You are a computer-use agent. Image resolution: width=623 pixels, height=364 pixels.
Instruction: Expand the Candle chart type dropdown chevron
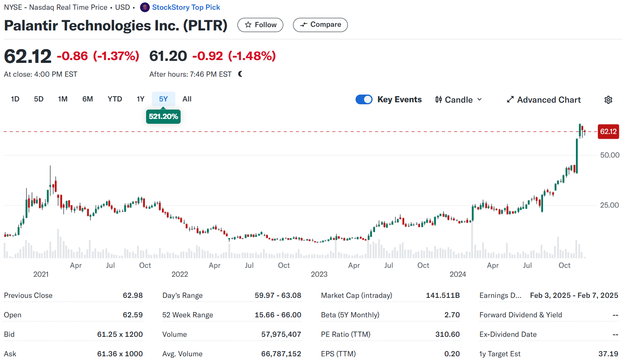[x=480, y=99]
